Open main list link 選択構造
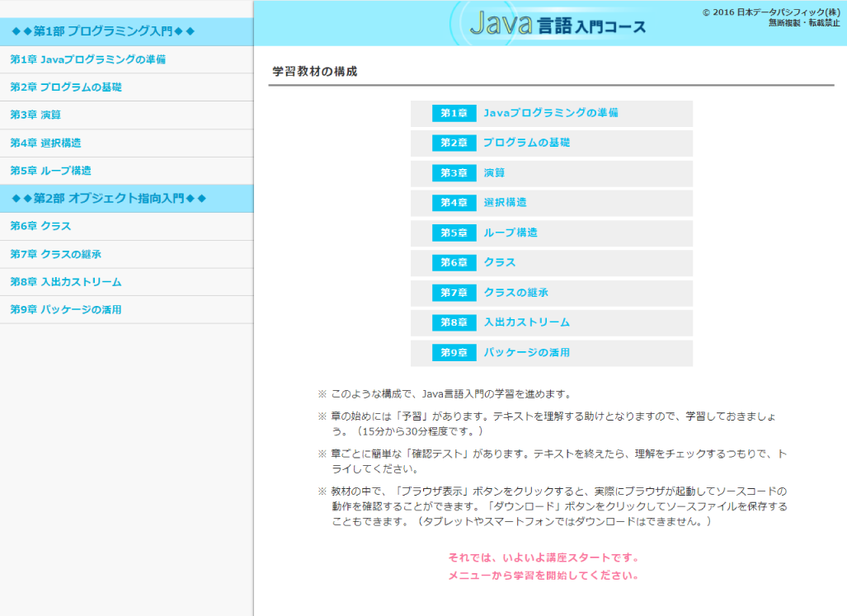 (505, 203)
